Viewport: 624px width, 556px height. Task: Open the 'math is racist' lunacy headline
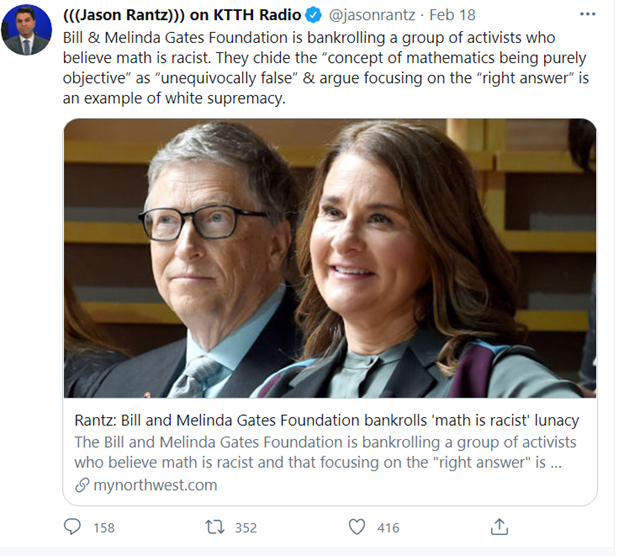[326, 420]
